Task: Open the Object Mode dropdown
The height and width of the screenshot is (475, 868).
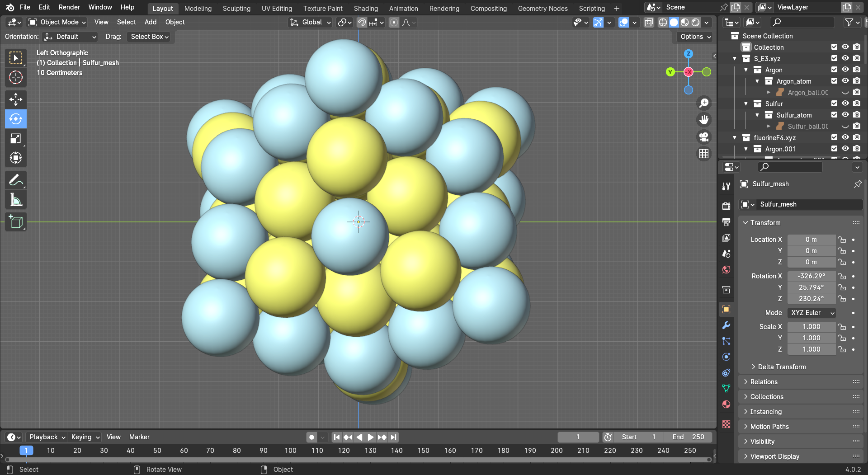Action: [x=57, y=22]
